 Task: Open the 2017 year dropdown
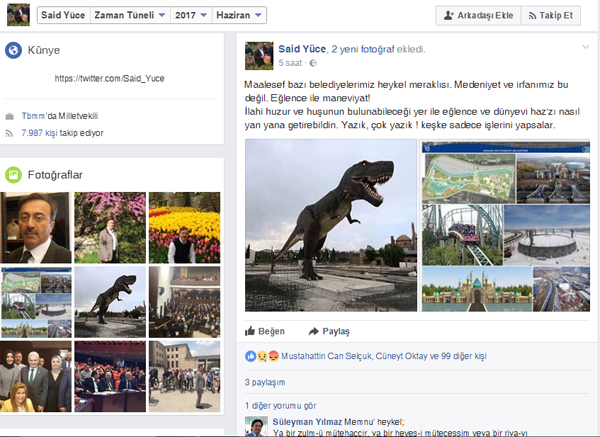(x=191, y=15)
